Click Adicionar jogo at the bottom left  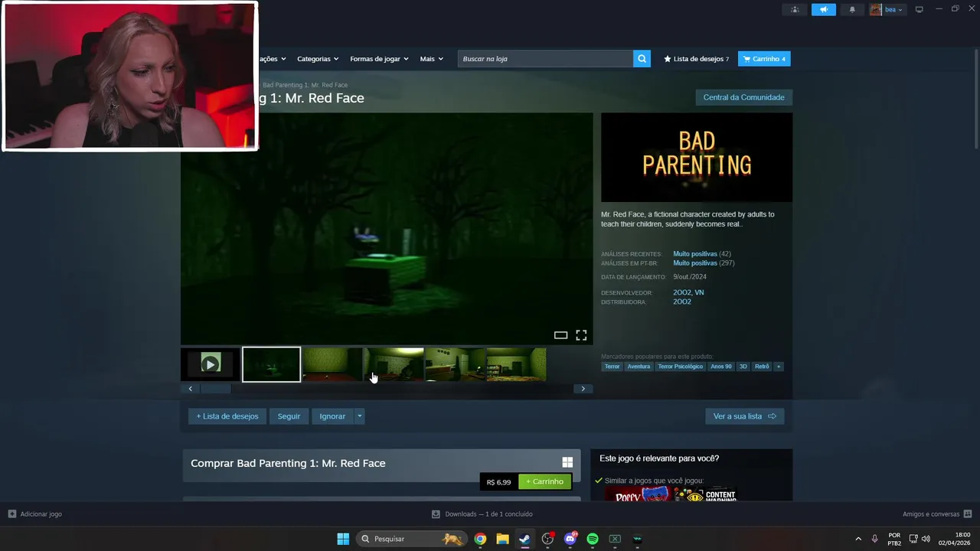35,514
